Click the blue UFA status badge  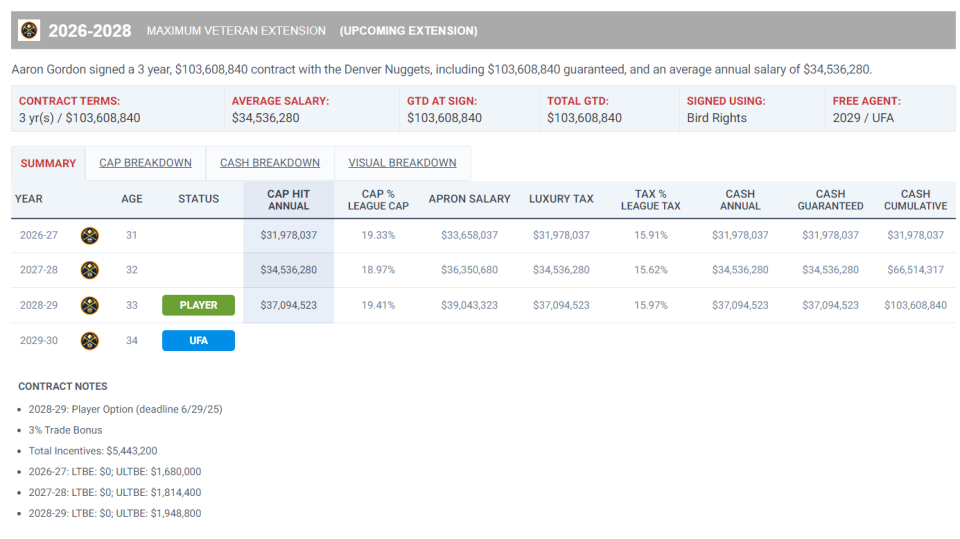(x=198, y=340)
